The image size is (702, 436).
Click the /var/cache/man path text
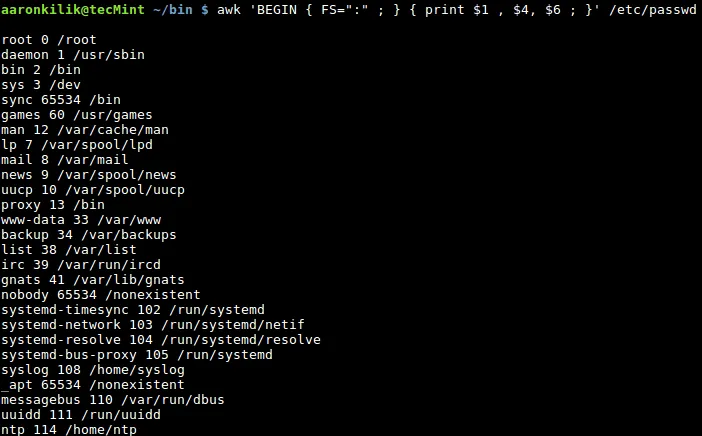click(113, 129)
